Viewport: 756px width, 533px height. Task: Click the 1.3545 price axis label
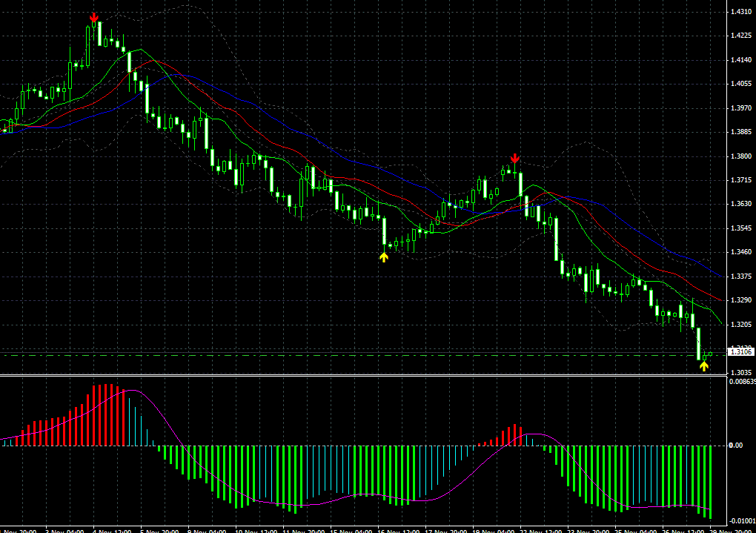click(x=741, y=228)
